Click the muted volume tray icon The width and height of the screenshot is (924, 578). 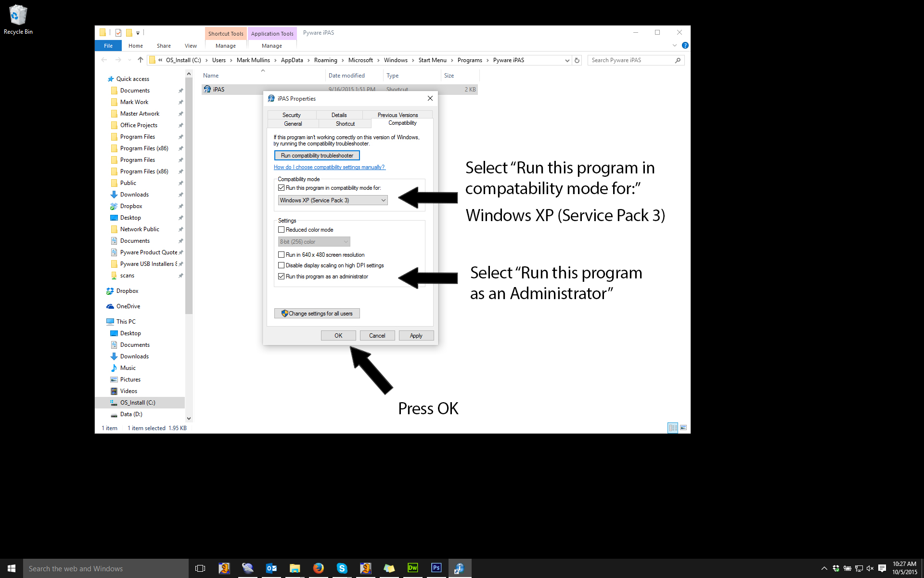(870, 568)
